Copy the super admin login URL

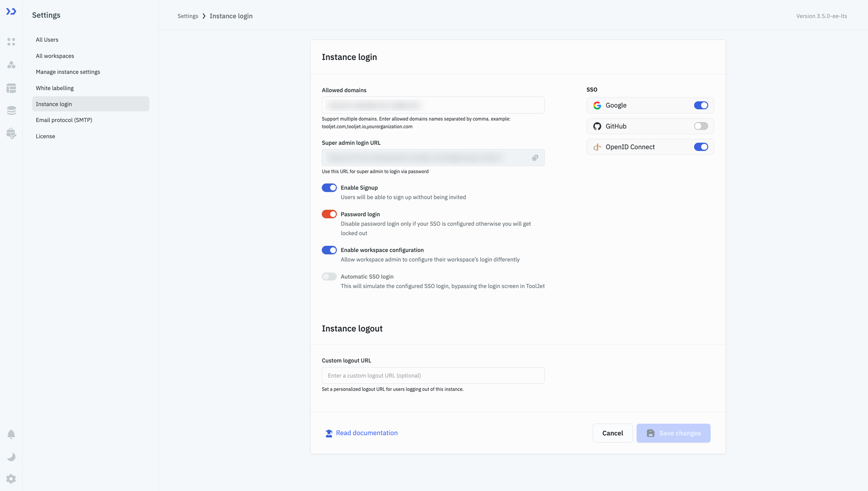(535, 158)
